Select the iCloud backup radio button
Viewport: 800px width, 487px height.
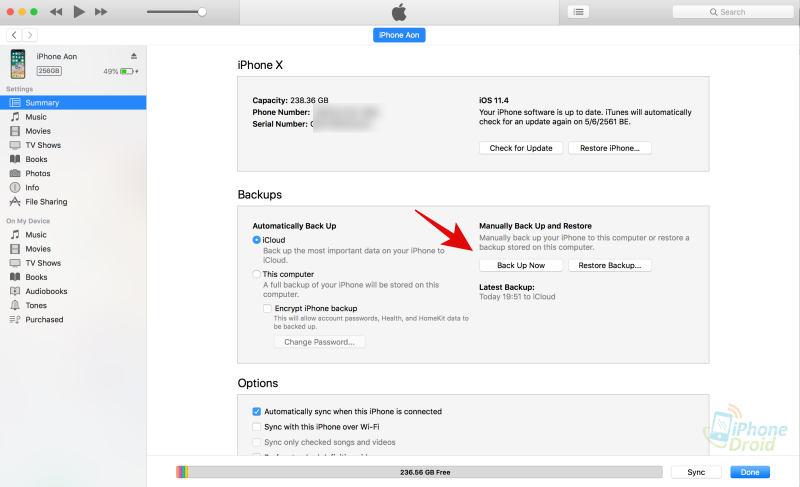click(257, 240)
